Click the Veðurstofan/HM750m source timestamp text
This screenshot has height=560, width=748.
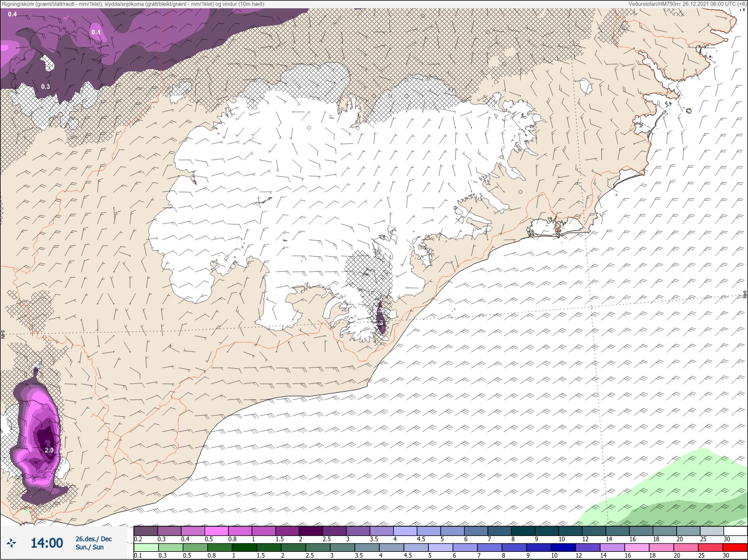[x=687, y=4]
